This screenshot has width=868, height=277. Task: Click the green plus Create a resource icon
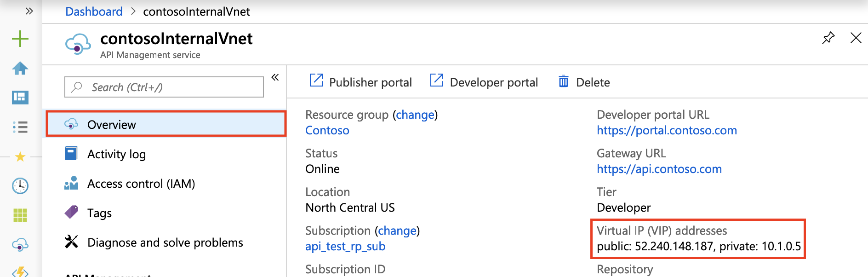click(x=20, y=39)
